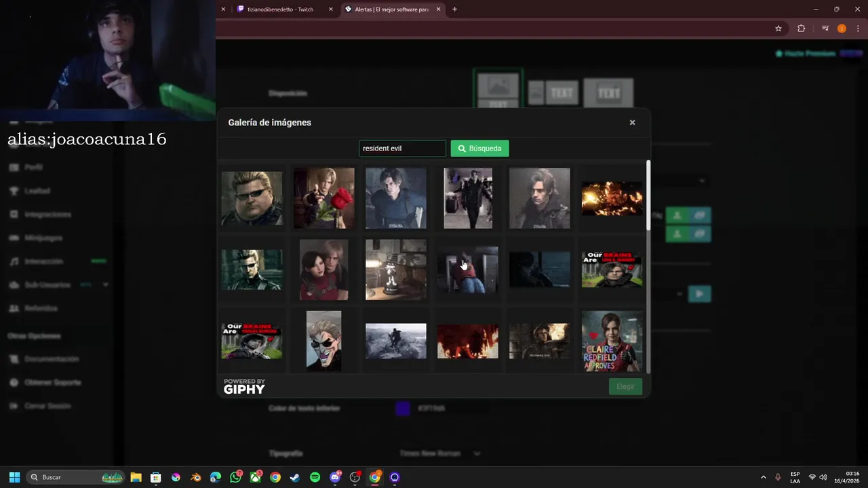Select the Wesker with sunglasses green-tinted GIF
868x488 pixels.
tap(252, 270)
